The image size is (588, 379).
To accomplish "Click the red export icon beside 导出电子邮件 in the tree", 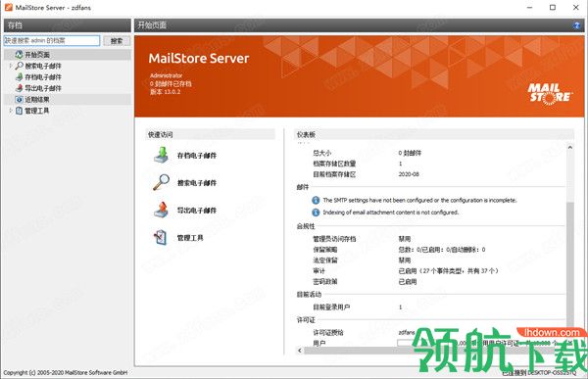I will click(x=20, y=88).
